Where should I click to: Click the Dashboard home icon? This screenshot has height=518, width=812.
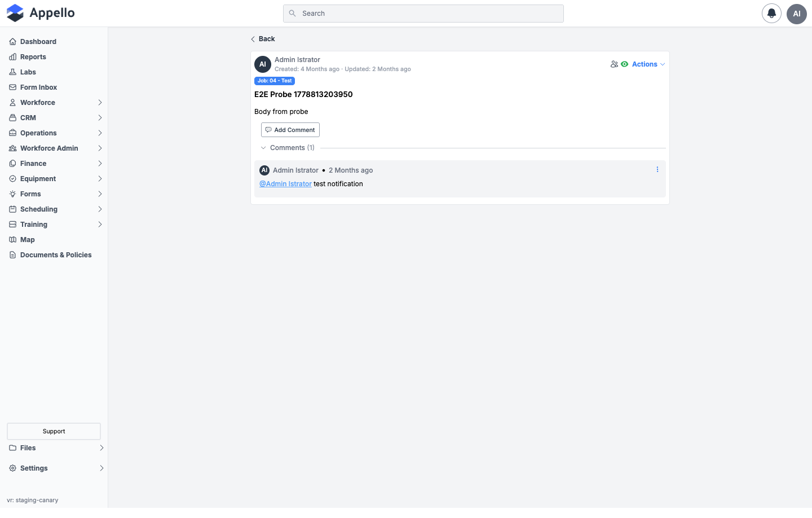[x=12, y=42]
